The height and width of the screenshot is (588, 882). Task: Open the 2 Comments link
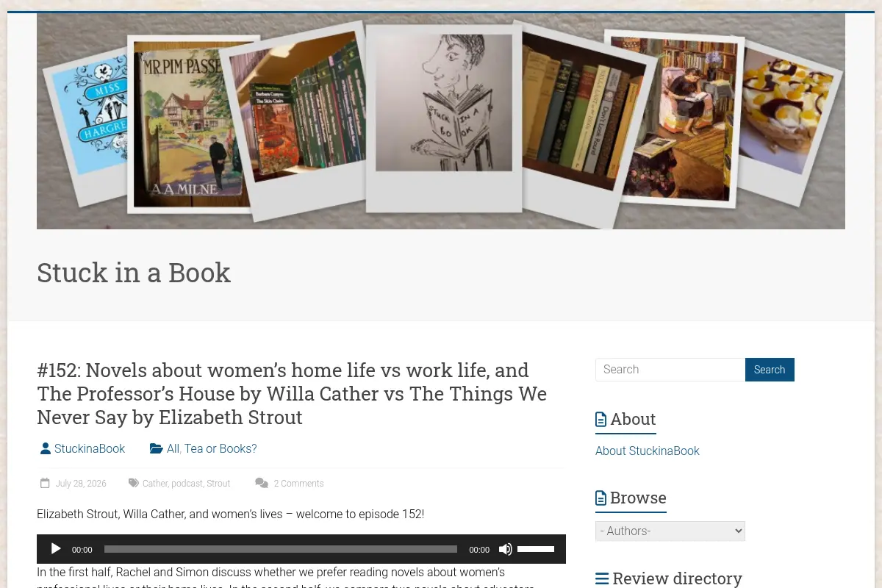(x=298, y=483)
